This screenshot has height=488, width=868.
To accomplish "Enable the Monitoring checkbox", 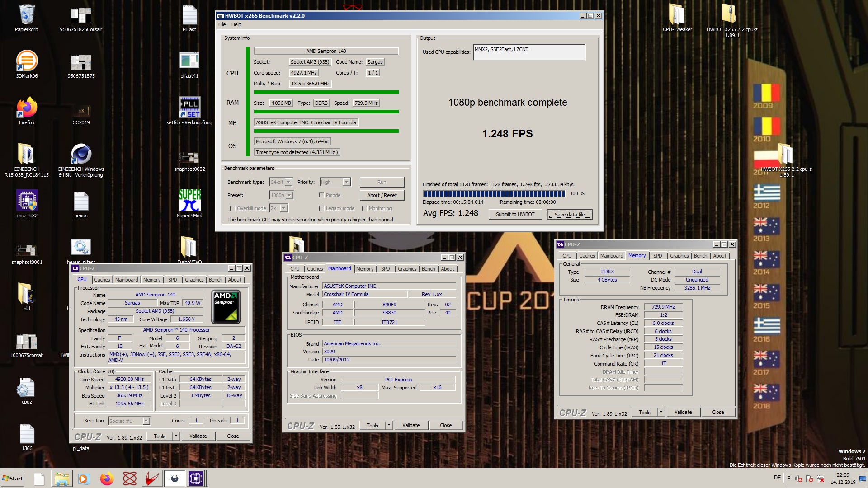I will 364,208.
